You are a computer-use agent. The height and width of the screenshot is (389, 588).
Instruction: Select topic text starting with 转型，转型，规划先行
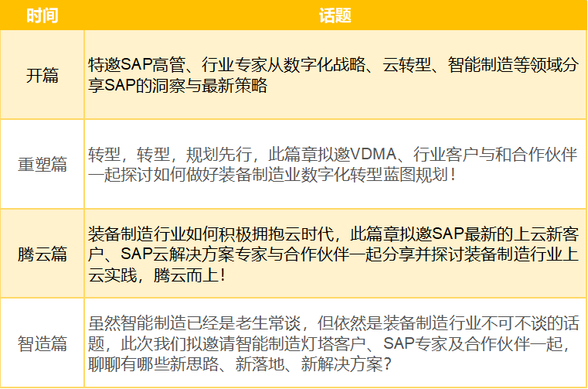(332, 165)
